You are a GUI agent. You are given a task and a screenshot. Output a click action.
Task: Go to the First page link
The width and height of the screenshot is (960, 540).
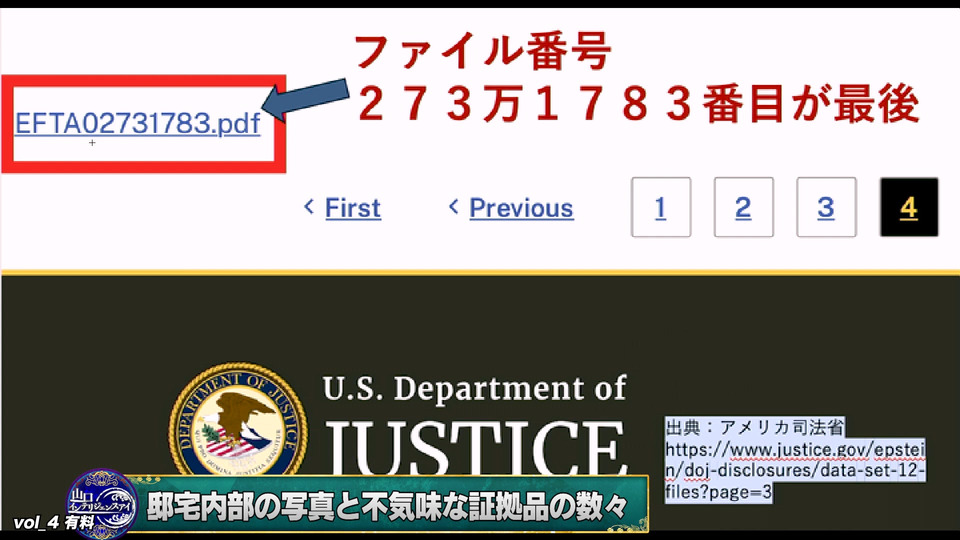pos(353,208)
